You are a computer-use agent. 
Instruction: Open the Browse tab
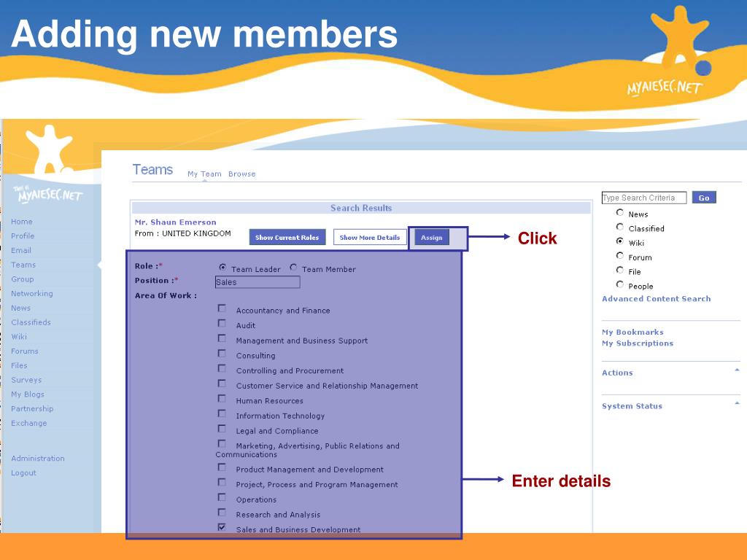pyautogui.click(x=242, y=174)
